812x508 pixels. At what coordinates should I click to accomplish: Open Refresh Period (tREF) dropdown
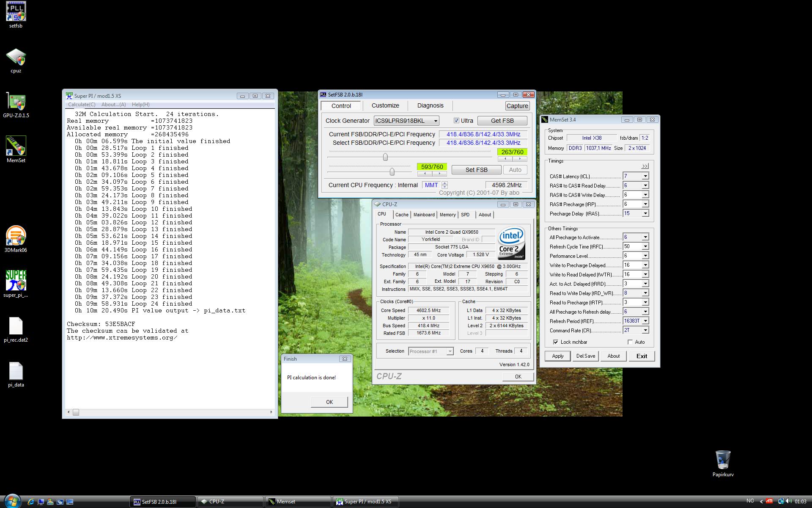645,321
